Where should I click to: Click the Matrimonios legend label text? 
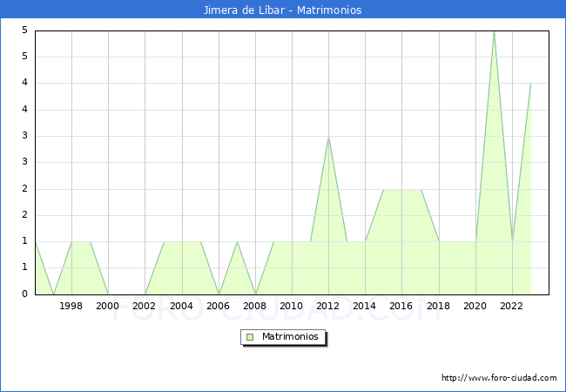[x=291, y=336]
